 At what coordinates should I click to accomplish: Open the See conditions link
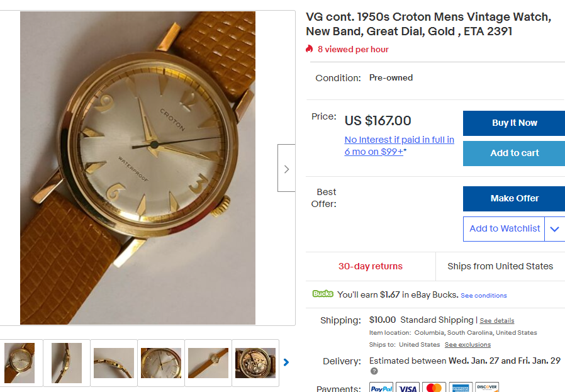coord(483,295)
